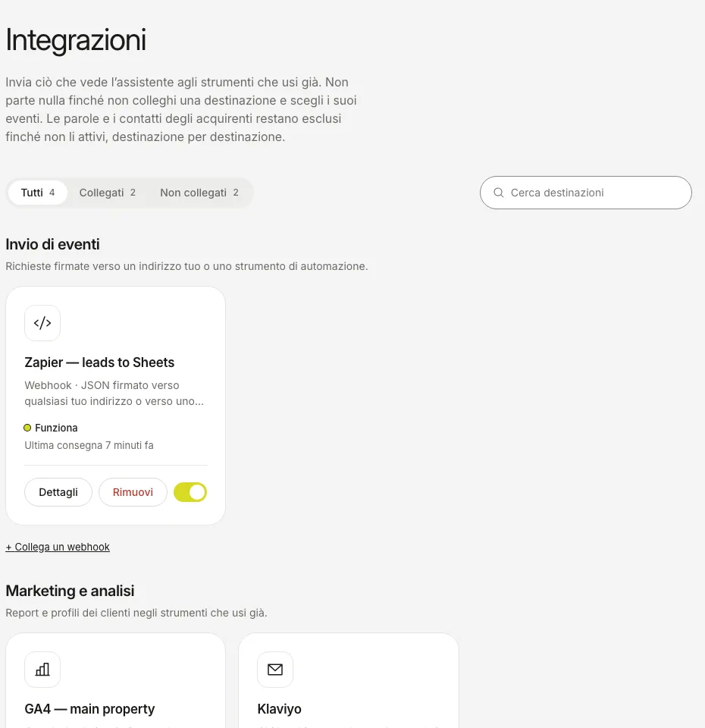Click the green Funziona status dot

tap(27, 428)
